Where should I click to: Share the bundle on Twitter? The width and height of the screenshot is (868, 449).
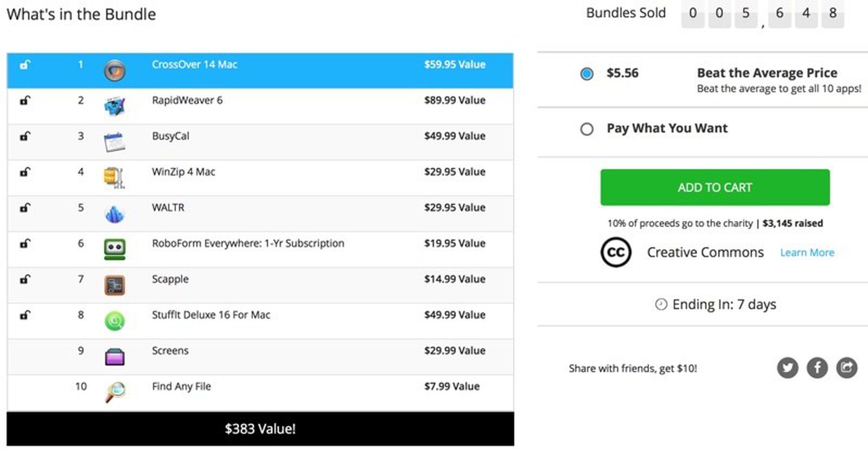tap(787, 368)
